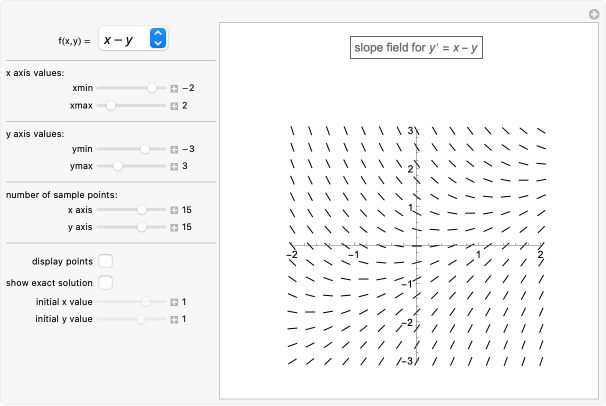The width and height of the screenshot is (606, 406).
Task: Click the ymin slider thumb
Action: tap(146, 148)
